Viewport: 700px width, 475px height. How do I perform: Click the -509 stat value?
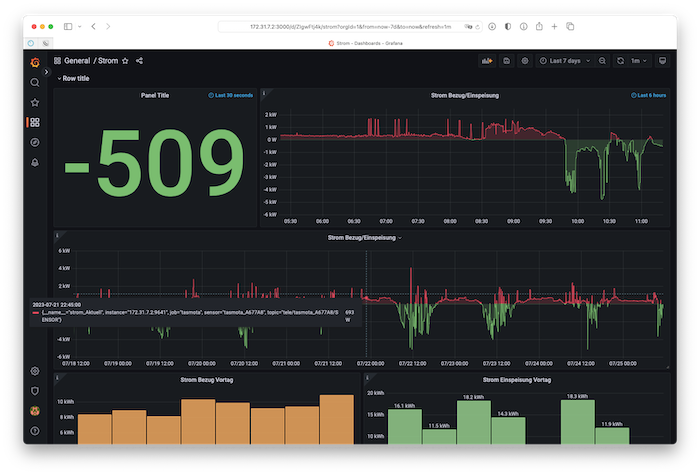click(154, 163)
